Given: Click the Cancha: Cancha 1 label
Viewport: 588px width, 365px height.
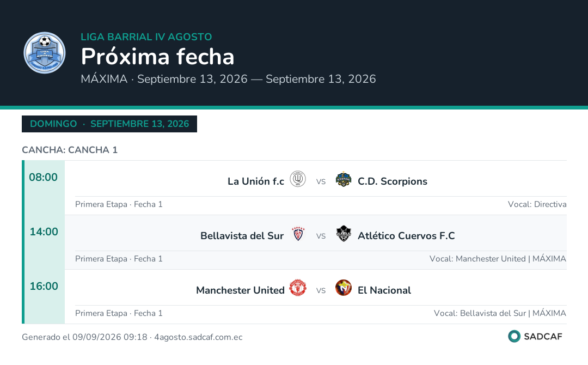Looking at the screenshot, I should (70, 150).
